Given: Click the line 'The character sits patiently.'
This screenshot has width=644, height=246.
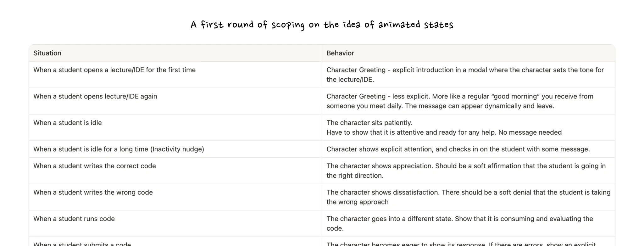Looking at the screenshot, I should pos(369,123).
